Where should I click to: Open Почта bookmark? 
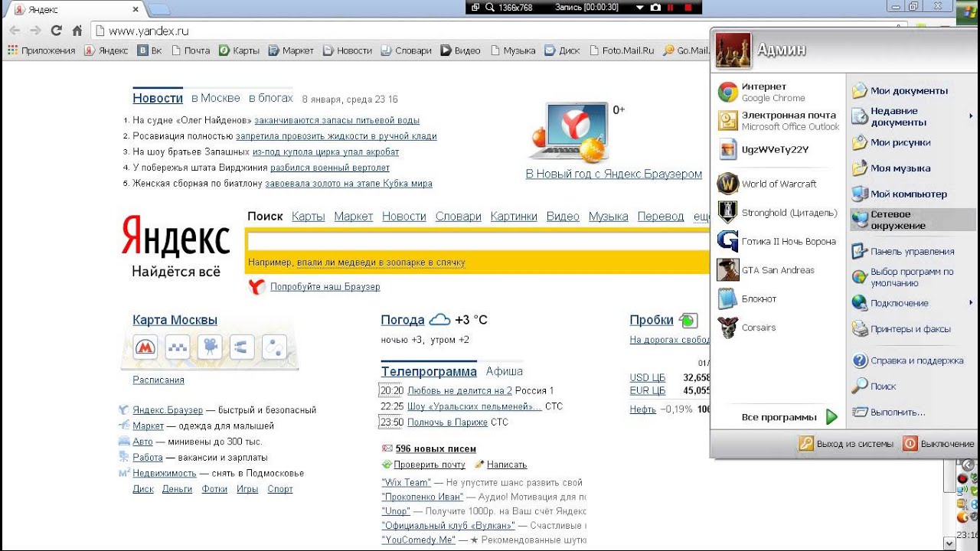coord(191,51)
